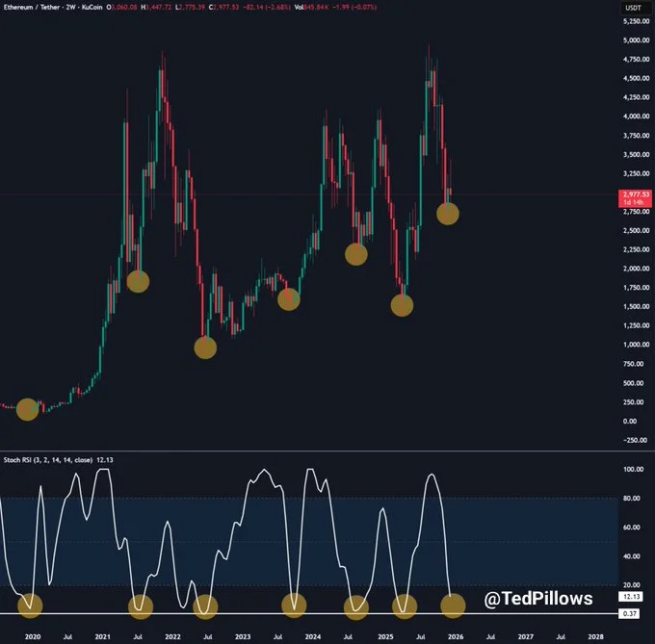The height and width of the screenshot is (644, 655).
Task: Click the 80.00 level on the Stoch RSI scale
Action: tap(631, 498)
